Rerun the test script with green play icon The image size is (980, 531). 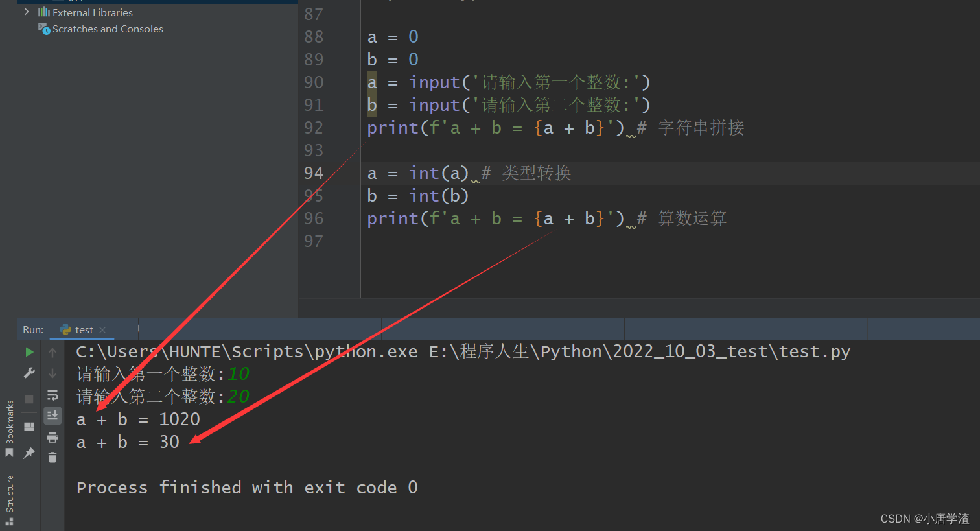pos(29,352)
